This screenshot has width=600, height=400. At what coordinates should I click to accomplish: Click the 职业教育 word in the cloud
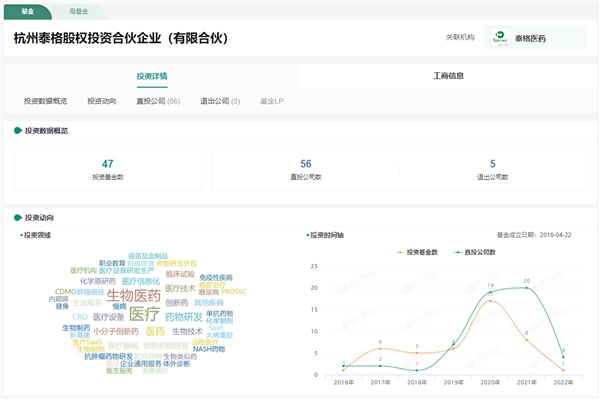(112, 263)
